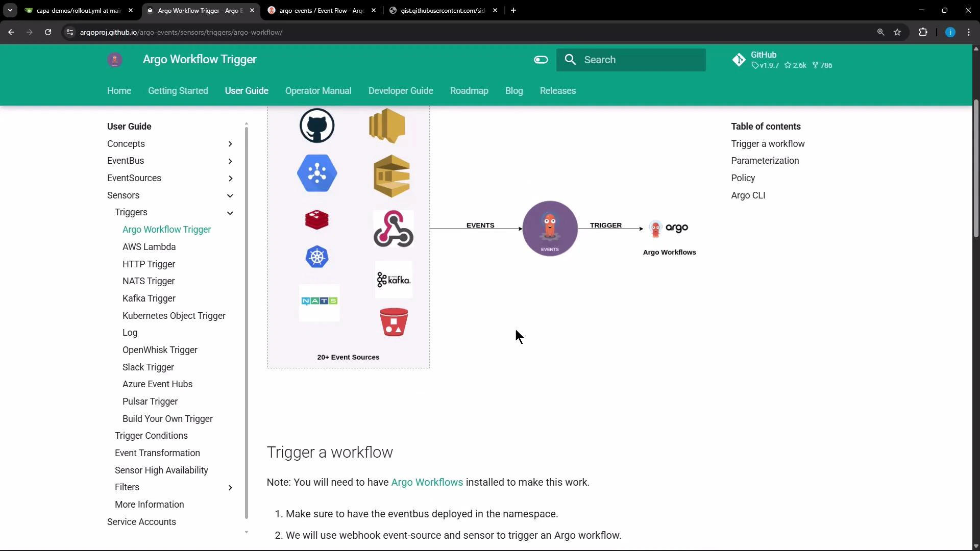
Task: Open Kafka Trigger page
Action: tap(149, 298)
